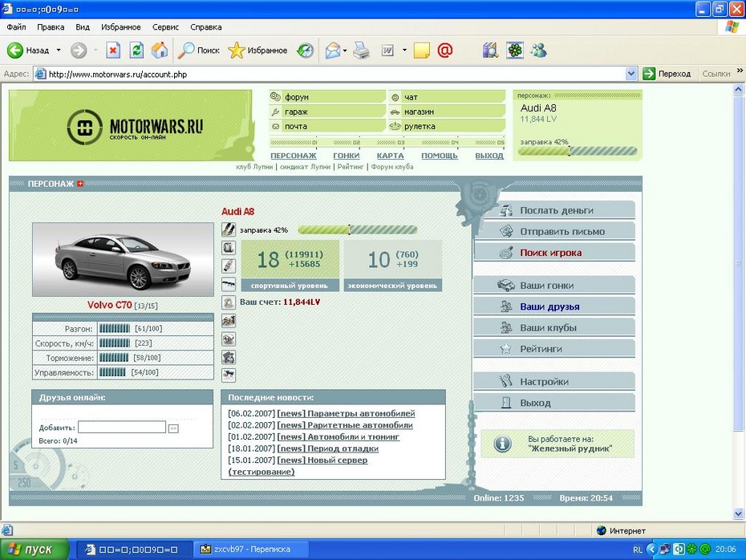Show hidden tray icons with the arrow

651,550
